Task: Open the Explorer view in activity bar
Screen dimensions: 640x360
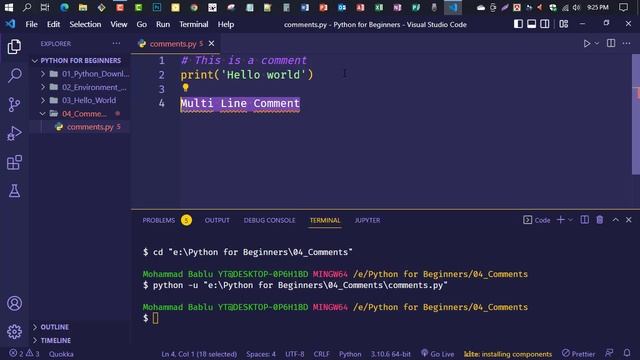Action: pos(14,47)
